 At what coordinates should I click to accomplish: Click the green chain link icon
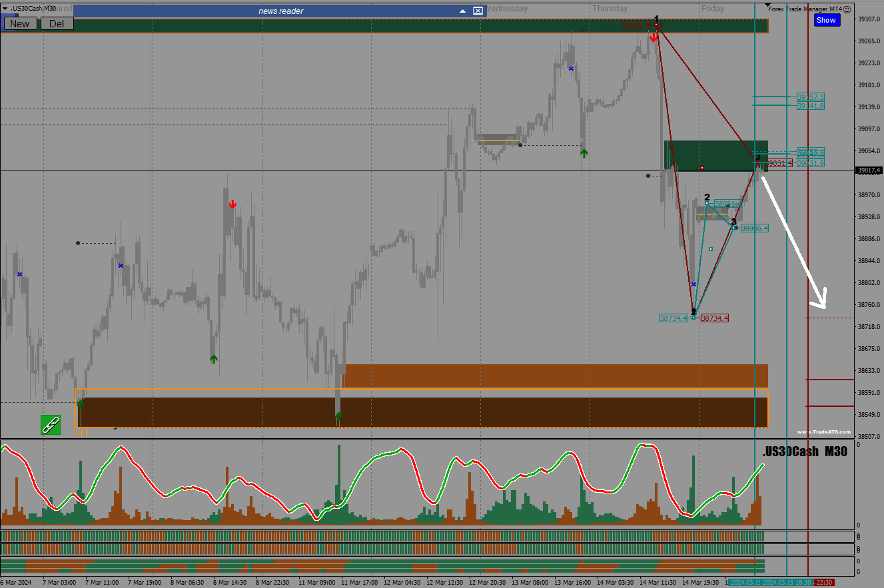pyautogui.click(x=50, y=425)
